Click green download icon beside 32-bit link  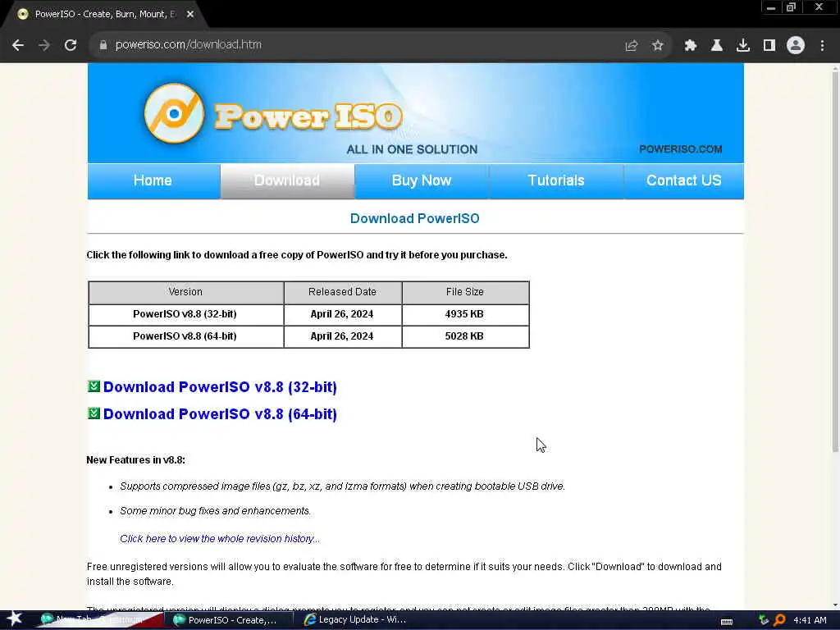94,386
